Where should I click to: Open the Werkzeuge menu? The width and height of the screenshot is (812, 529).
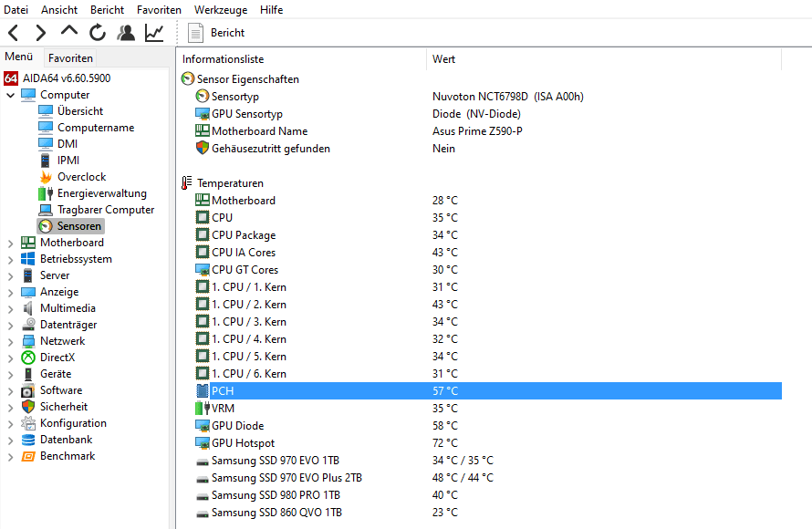[221, 10]
